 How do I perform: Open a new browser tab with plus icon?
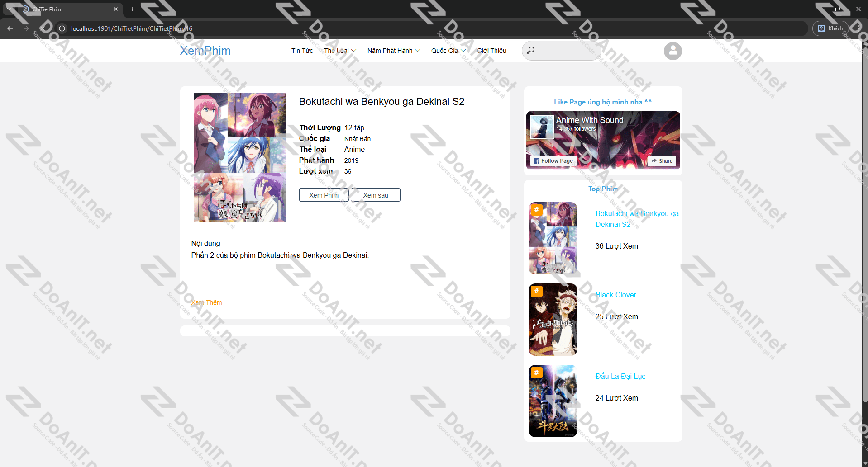click(x=132, y=9)
